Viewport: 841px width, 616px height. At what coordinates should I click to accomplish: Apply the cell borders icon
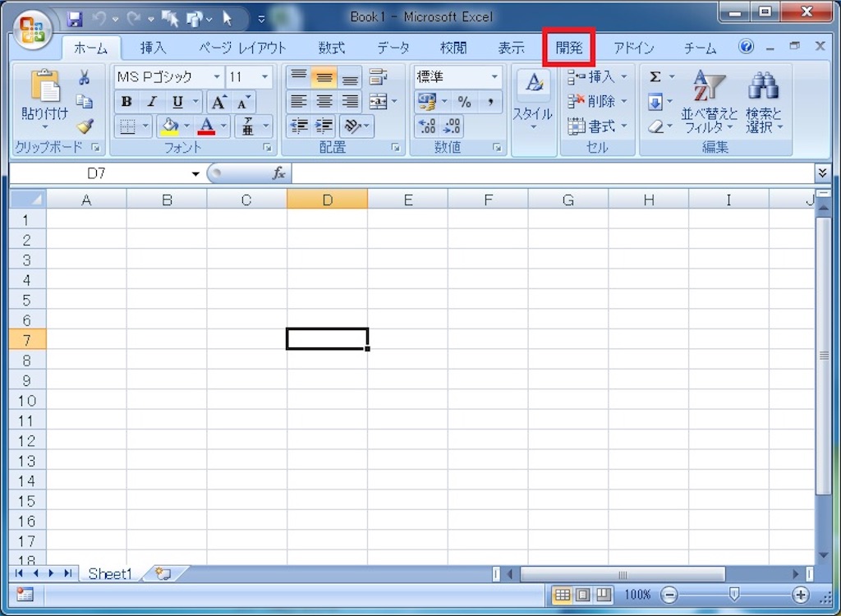click(x=127, y=126)
